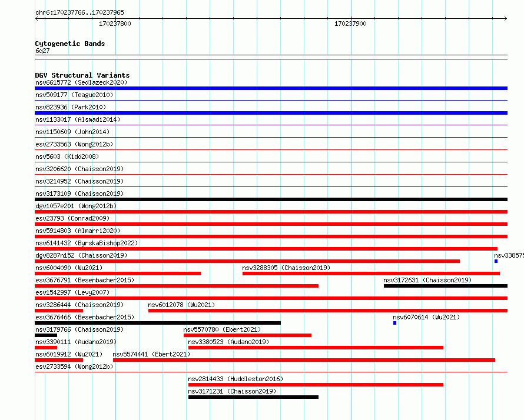Select the nsv1133017 (Alsmadi2014) label

(78, 119)
